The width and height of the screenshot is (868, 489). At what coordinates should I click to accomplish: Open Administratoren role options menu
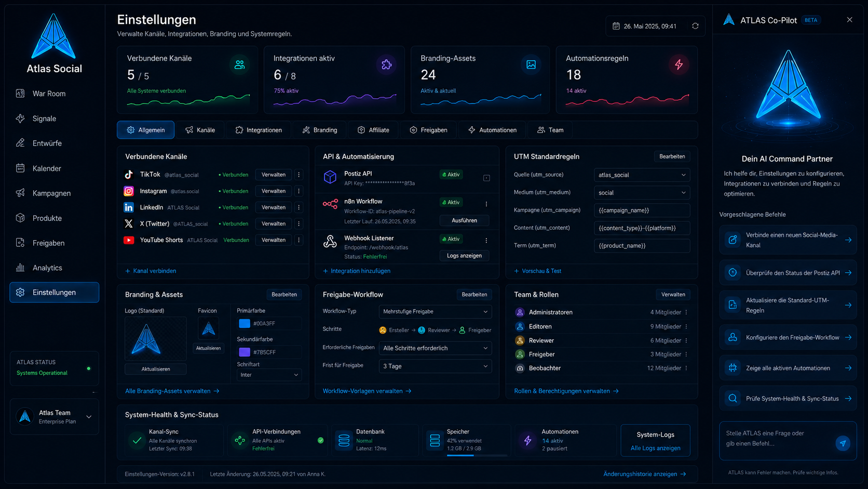686,312
